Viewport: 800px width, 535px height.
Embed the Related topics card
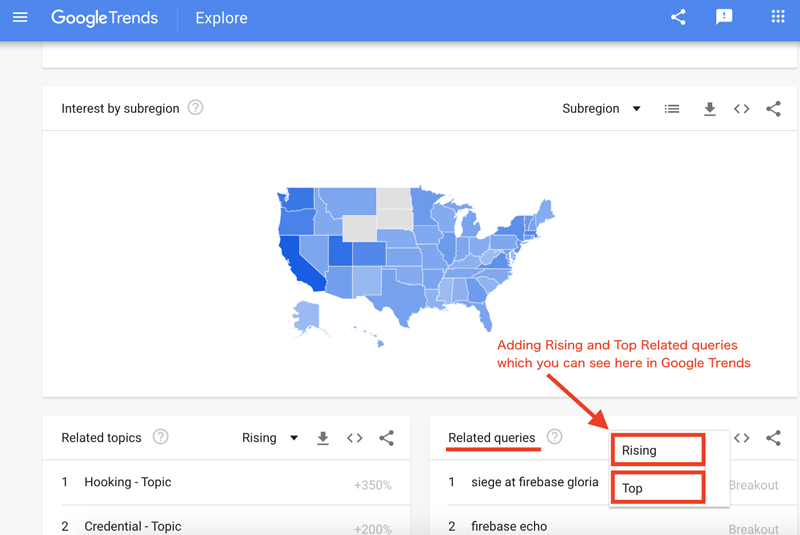355,438
